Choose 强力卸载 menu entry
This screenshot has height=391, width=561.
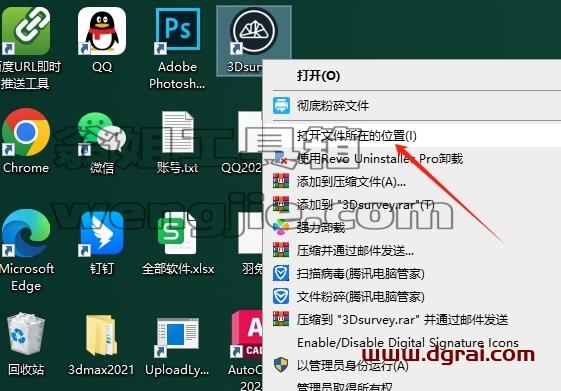411,227
